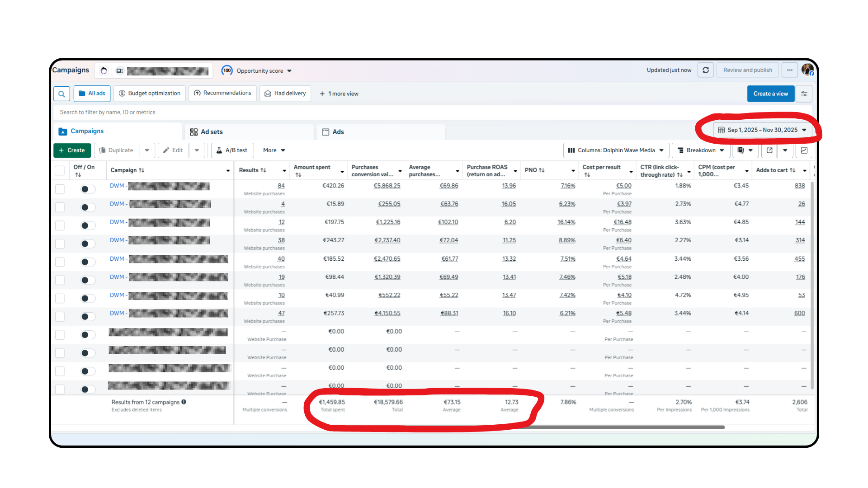The height and width of the screenshot is (488, 868).
Task: Click the refresh data icon
Action: coord(706,70)
